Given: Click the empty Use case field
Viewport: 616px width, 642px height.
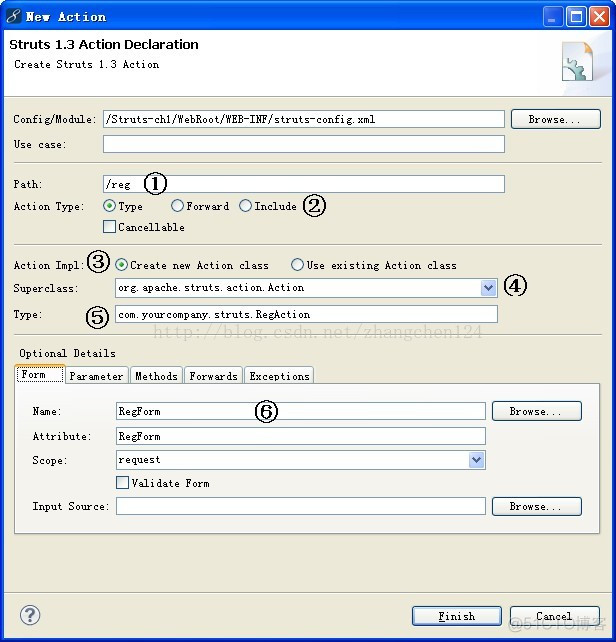Looking at the screenshot, I should (303, 144).
